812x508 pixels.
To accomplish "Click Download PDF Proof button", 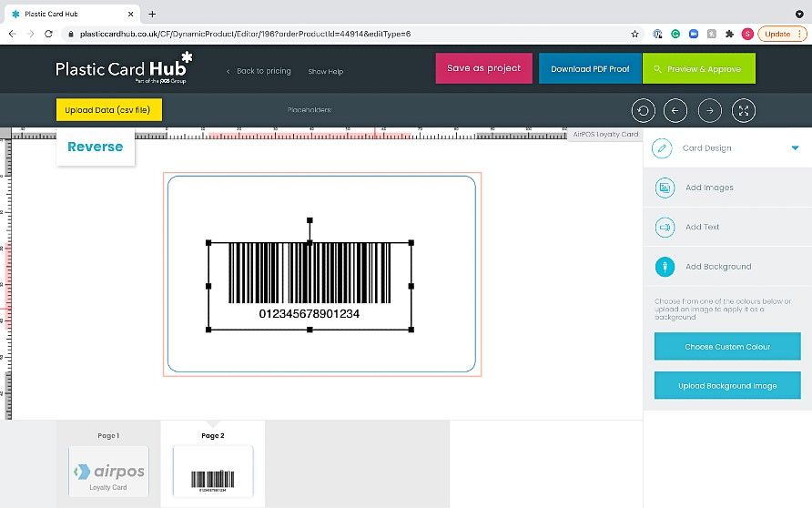I will (590, 68).
